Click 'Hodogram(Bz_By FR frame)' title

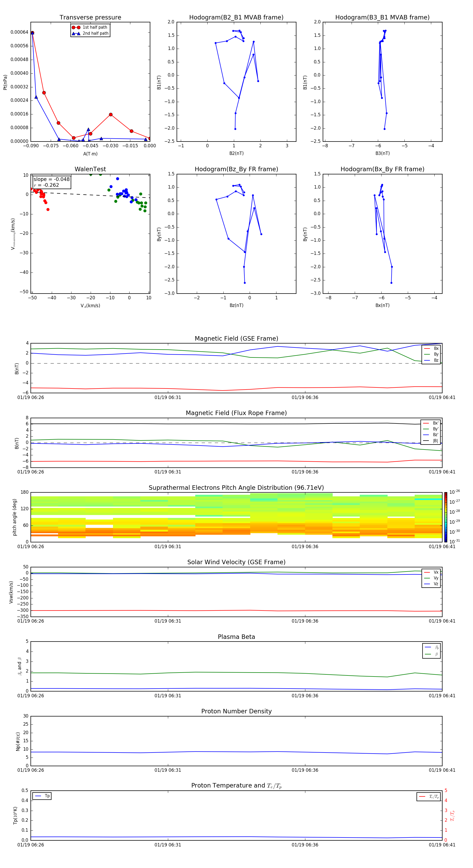pos(236,169)
